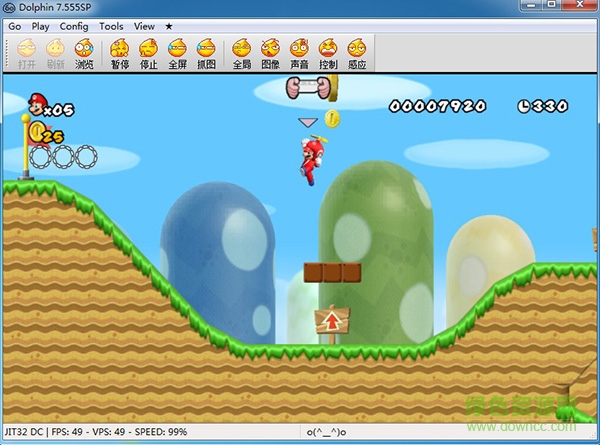Open audio settings via the 声音 icon
600x445 pixels.
[299, 53]
